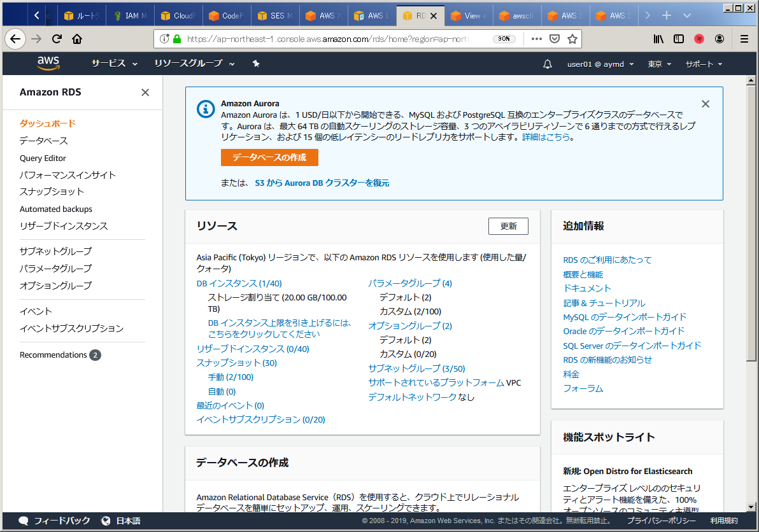Click the red extension icon in toolbar

pos(699,39)
